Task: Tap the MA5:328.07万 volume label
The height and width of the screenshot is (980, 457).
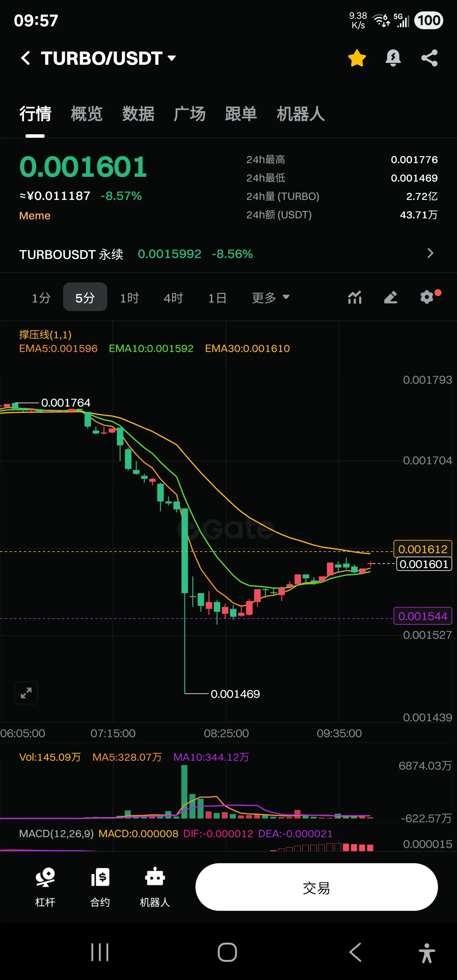Action: (127, 757)
